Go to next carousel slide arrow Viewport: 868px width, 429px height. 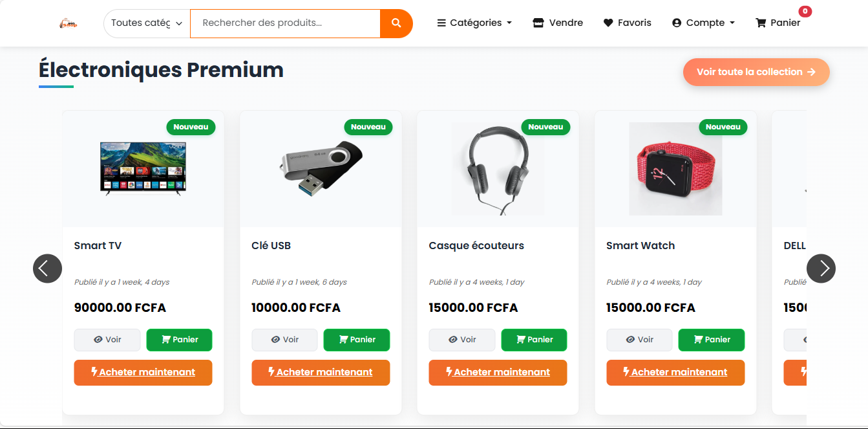821,268
